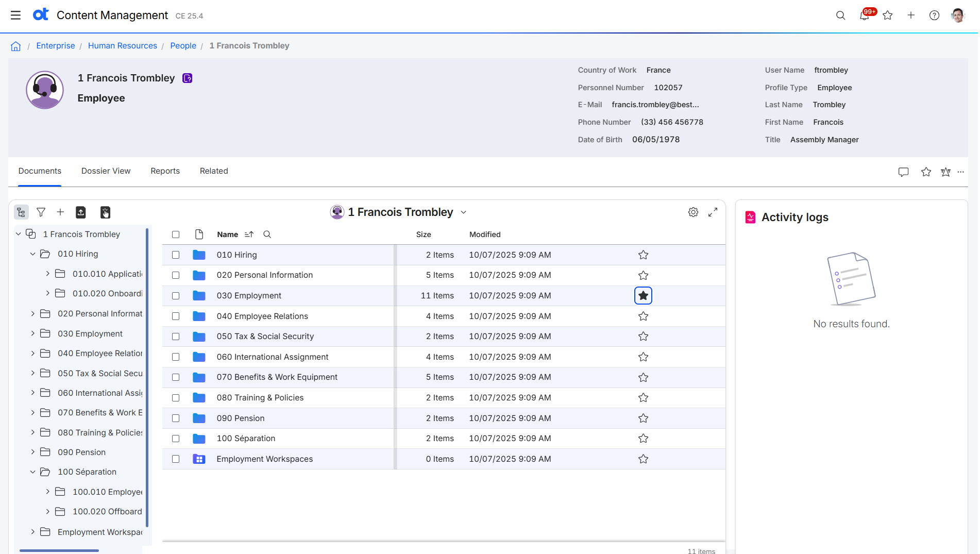Open the comments icon on the Documents toolbar

[903, 172]
